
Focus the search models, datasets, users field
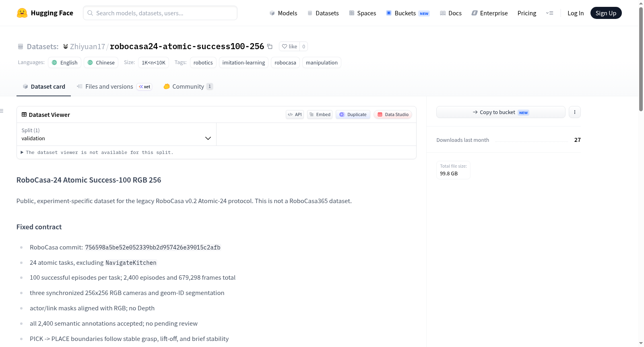click(x=160, y=13)
